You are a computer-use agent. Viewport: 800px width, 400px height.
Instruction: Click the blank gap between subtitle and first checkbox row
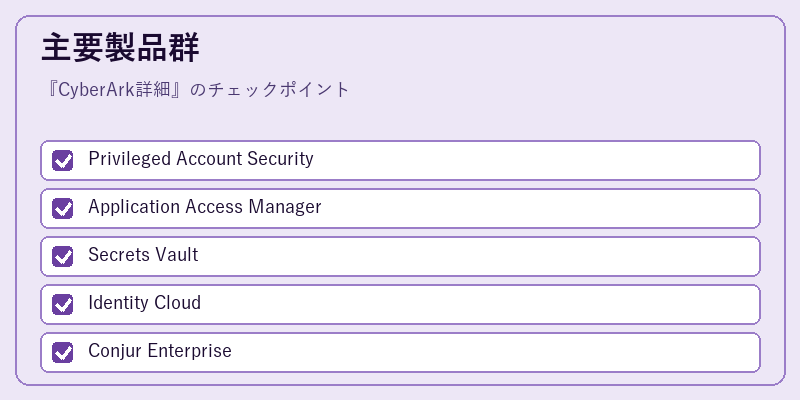(400, 120)
